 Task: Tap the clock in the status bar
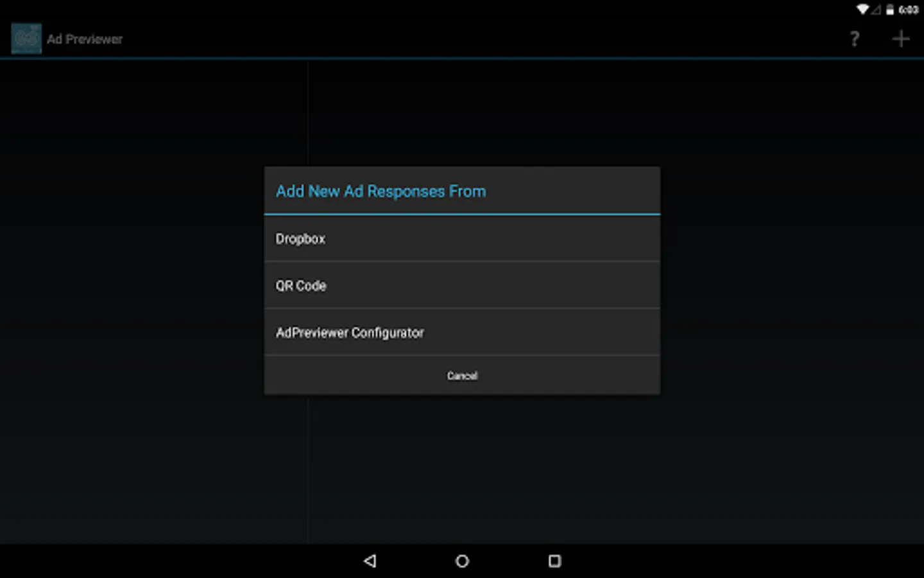[908, 10]
